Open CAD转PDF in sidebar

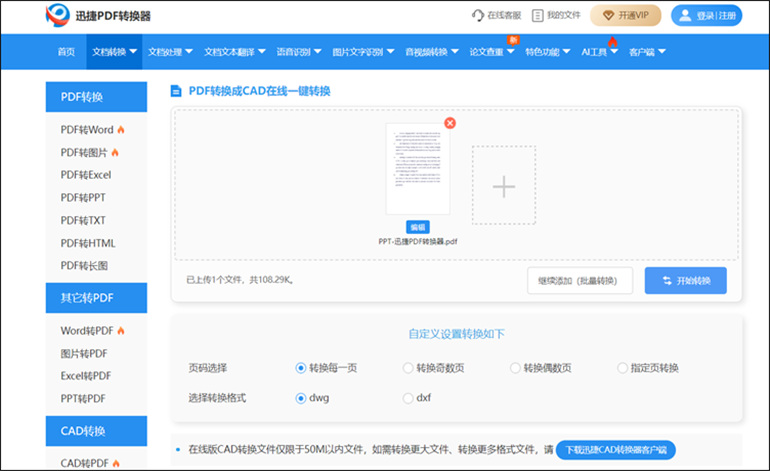tap(84, 463)
